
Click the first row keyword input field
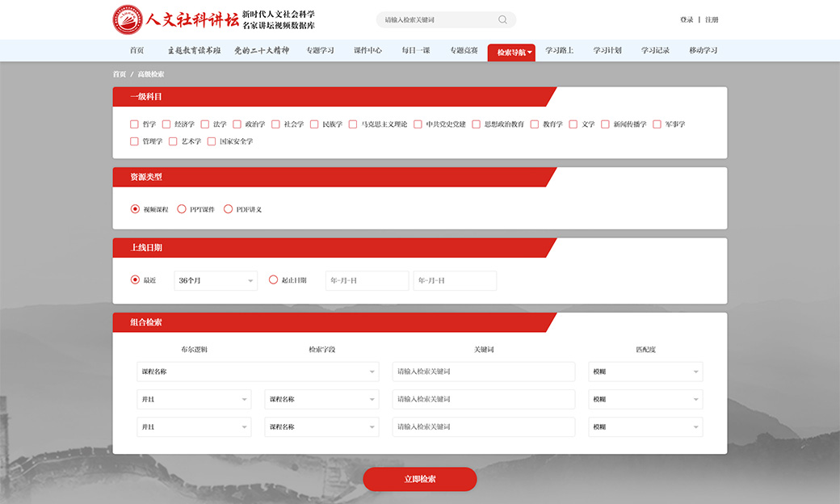pos(483,372)
